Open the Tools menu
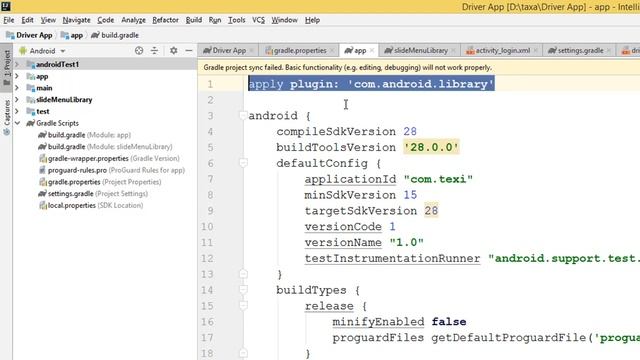The height and width of the screenshot is (360, 640). (x=236, y=20)
